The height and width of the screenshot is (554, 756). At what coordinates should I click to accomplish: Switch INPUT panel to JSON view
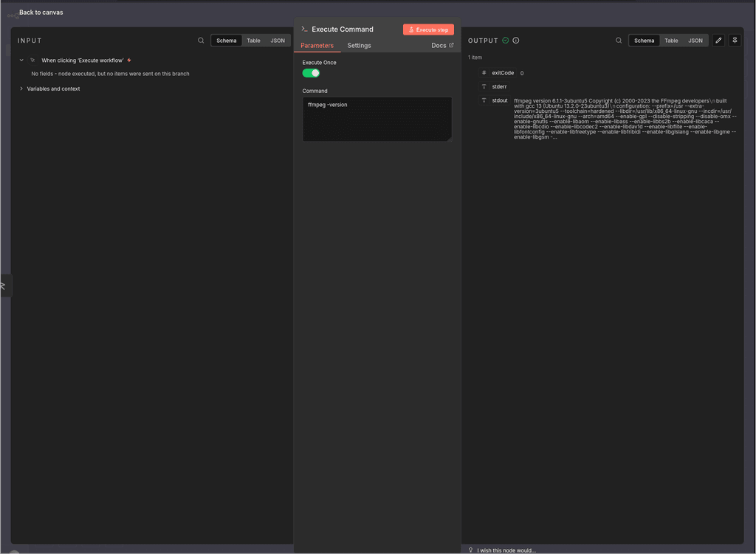coord(278,41)
